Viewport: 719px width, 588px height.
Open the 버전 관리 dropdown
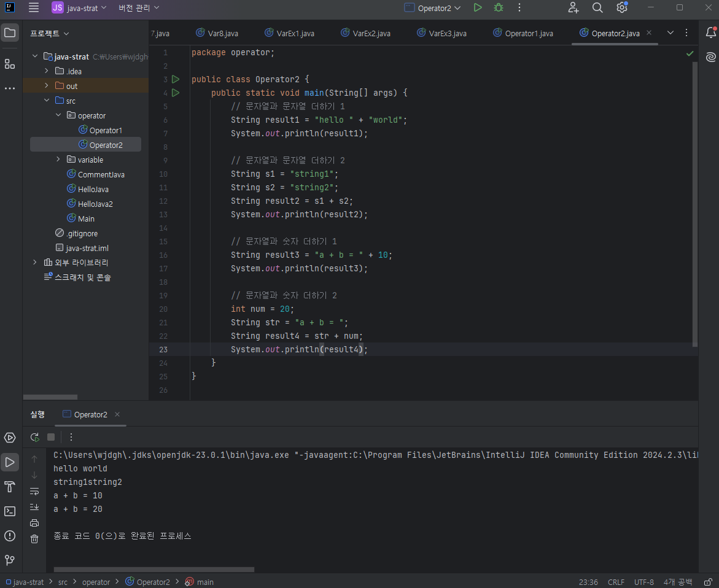coord(139,8)
